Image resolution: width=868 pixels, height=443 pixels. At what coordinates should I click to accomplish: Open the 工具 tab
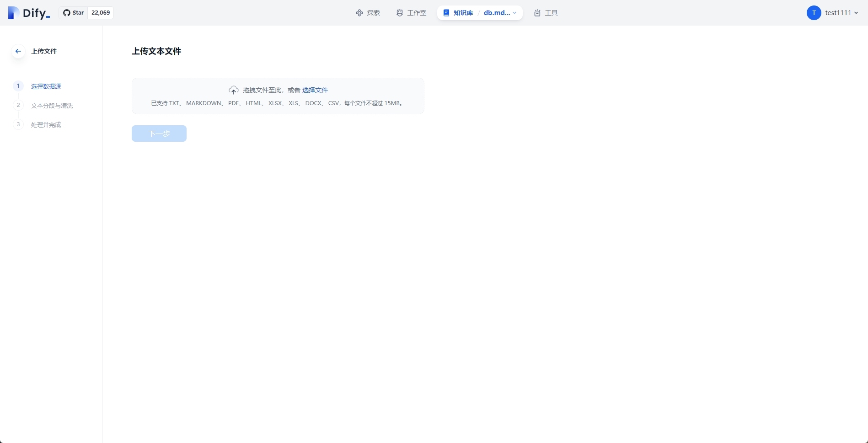click(551, 13)
